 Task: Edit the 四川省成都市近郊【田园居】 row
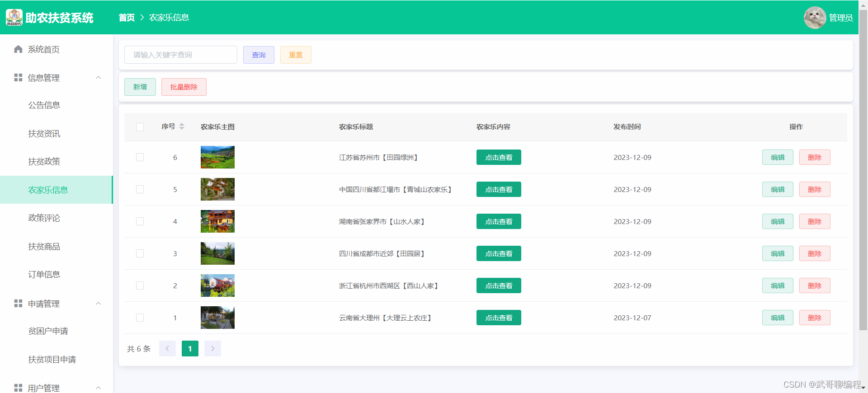[778, 253]
